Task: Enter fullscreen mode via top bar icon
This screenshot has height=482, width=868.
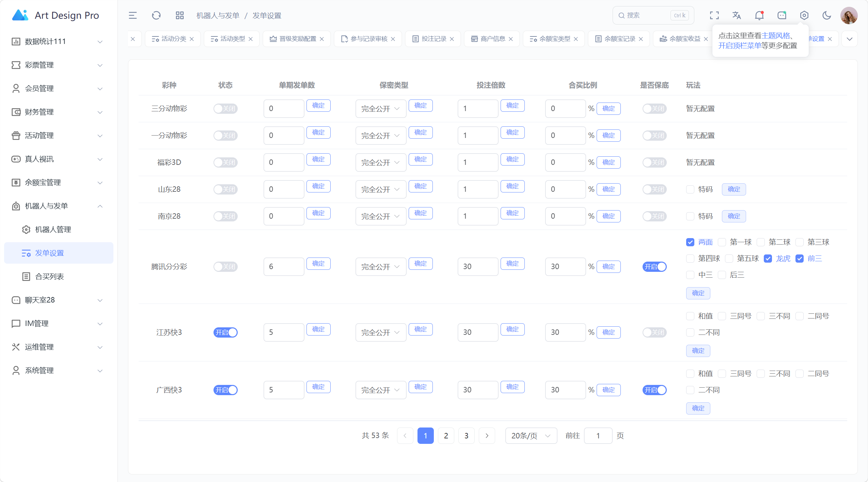Action: [714, 15]
